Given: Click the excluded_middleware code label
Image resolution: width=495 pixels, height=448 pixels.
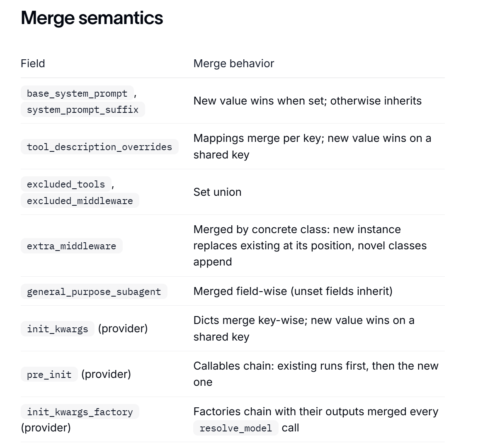Looking at the screenshot, I should click(80, 201).
